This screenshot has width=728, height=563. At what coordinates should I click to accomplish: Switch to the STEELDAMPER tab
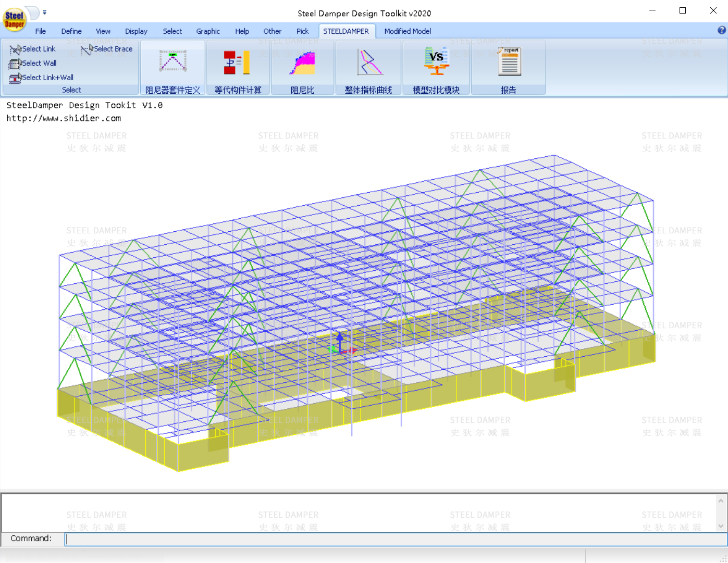point(346,31)
